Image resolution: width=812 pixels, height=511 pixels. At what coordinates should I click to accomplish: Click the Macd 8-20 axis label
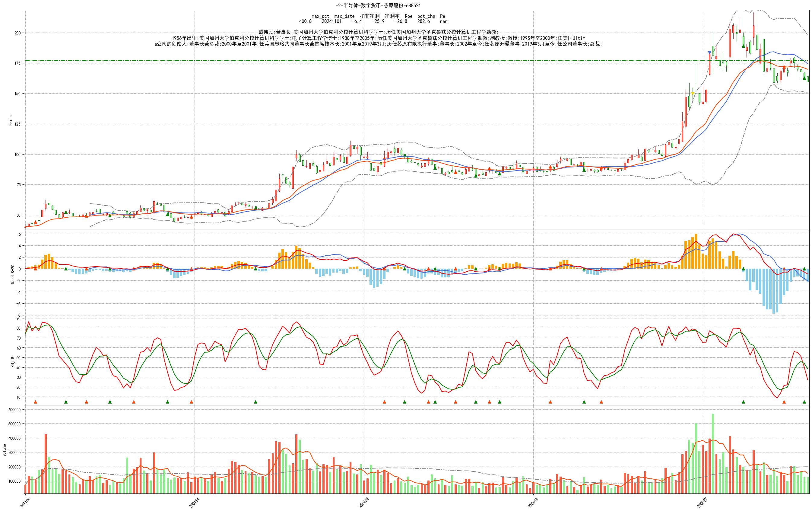pos(13,274)
